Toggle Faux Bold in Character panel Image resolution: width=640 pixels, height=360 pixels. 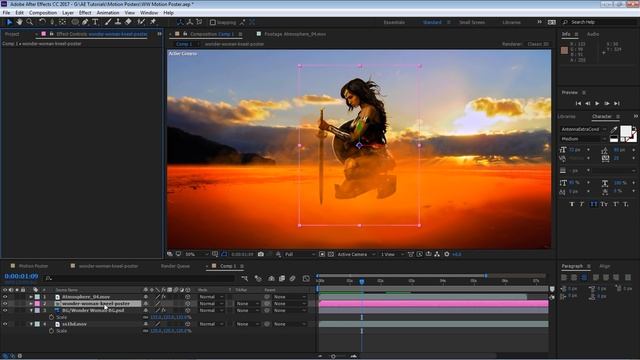point(572,204)
